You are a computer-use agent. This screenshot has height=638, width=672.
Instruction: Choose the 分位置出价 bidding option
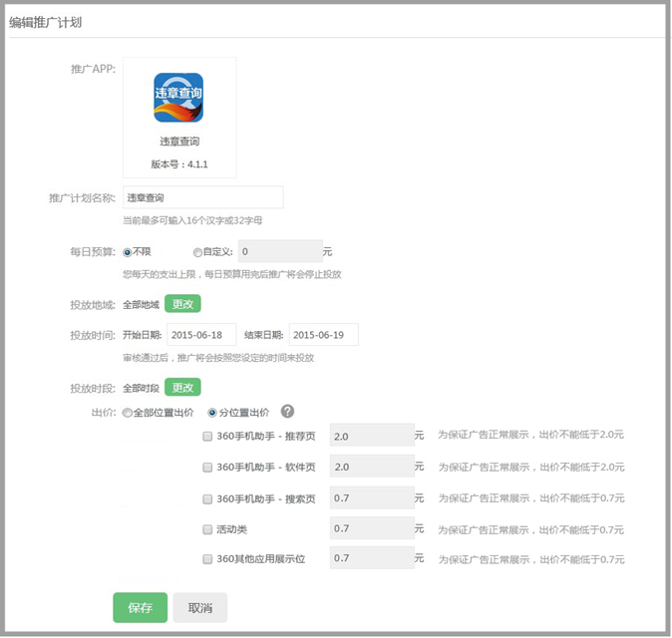(212, 413)
